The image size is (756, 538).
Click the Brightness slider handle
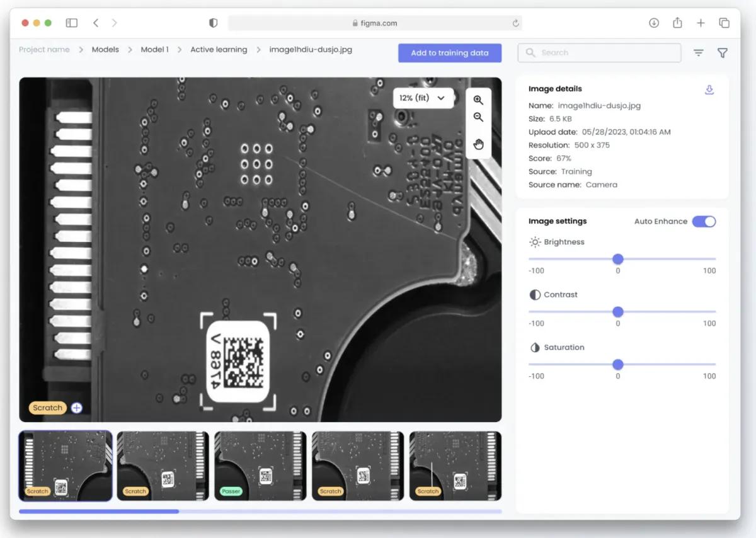tap(617, 259)
